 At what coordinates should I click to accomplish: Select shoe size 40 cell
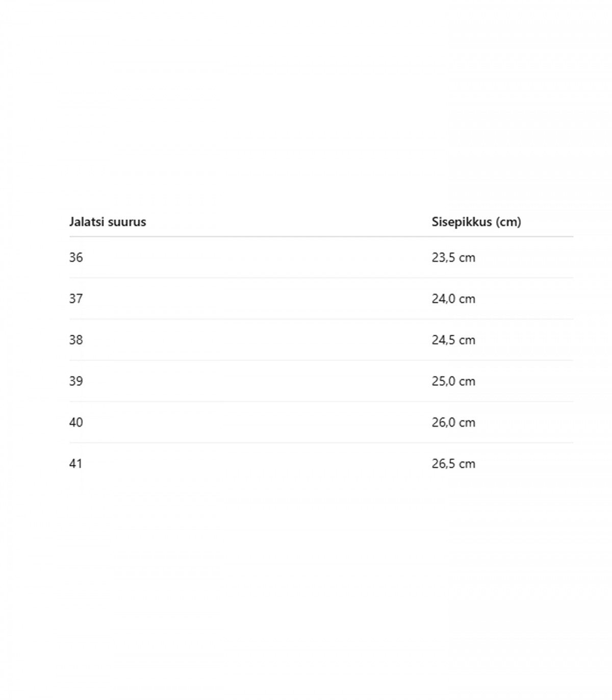tap(76, 423)
